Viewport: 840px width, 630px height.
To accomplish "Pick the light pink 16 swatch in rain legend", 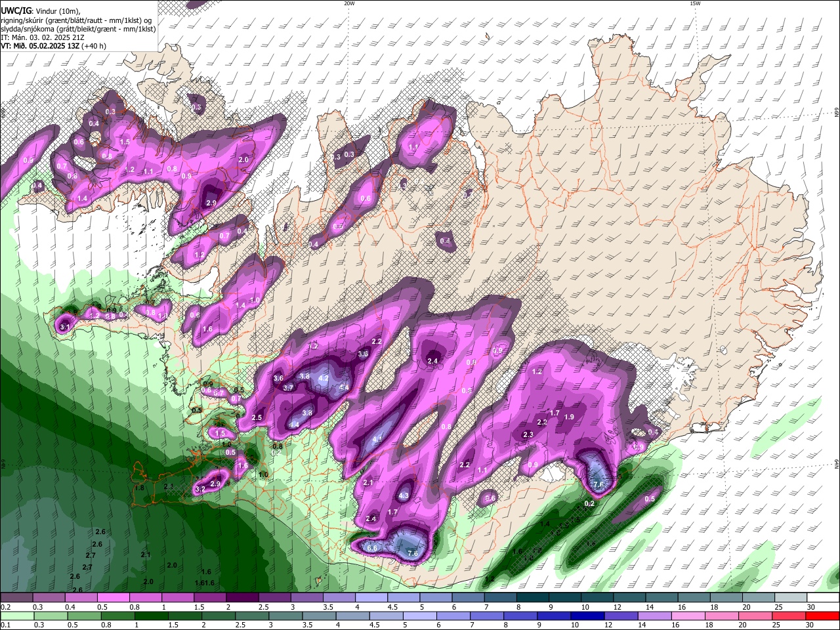I will (x=688, y=616).
